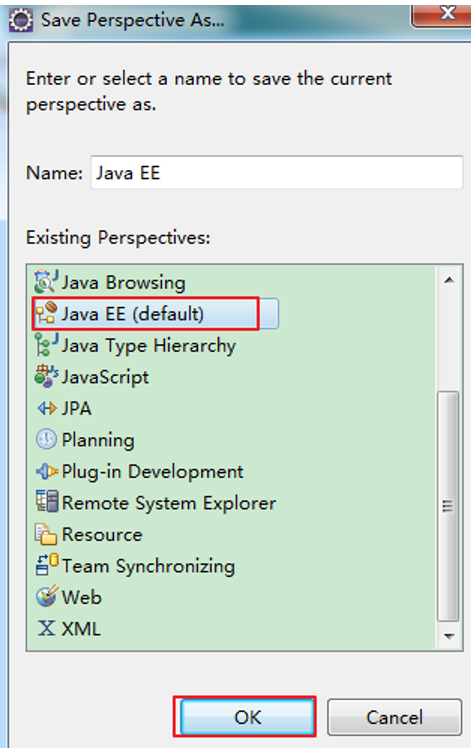Screen dimensions: 471x748
Task: Select the Java Browsing perspective icon
Action: (x=46, y=281)
